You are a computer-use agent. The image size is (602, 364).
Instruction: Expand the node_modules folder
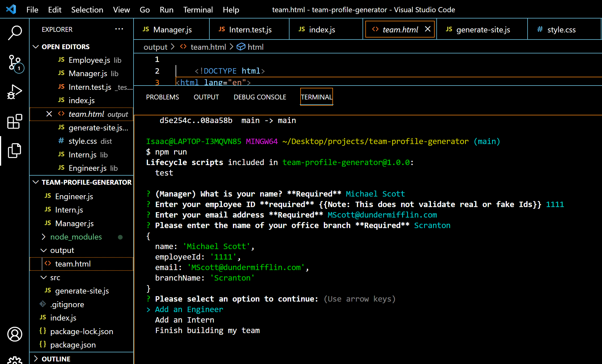pyautogui.click(x=44, y=237)
